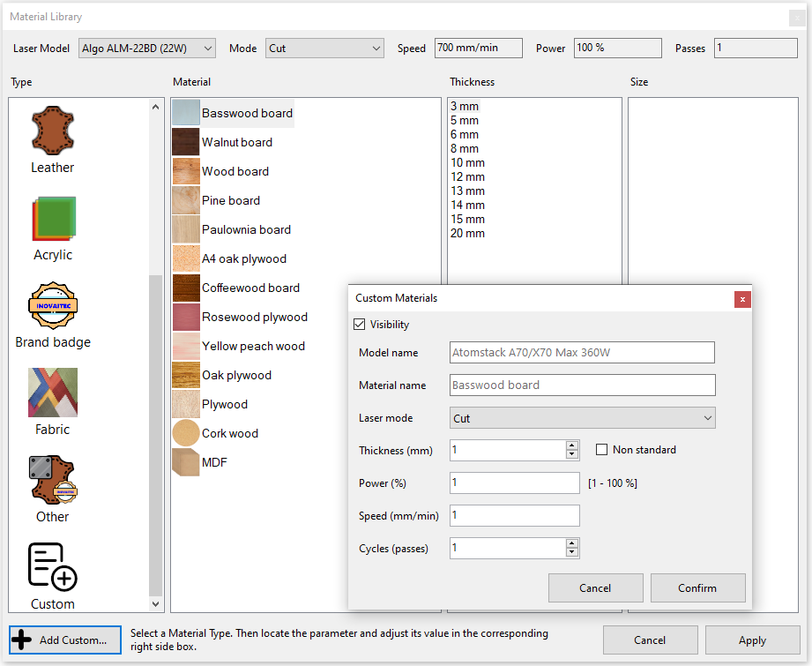Select 10 mm in Thickness list
The image size is (812, 666).
pyautogui.click(x=467, y=163)
